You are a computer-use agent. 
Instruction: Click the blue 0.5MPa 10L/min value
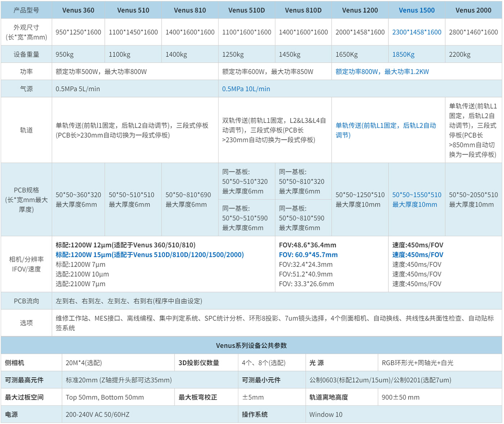tap(246, 89)
